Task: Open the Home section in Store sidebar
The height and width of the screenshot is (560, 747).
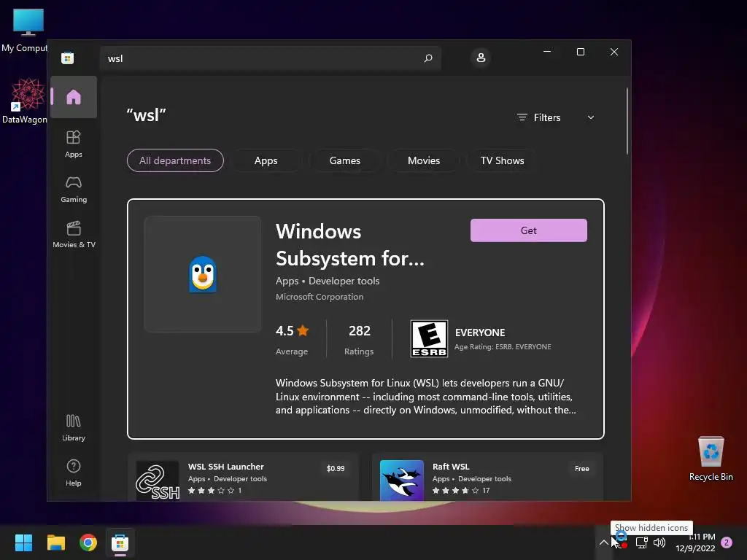Action: point(74,97)
